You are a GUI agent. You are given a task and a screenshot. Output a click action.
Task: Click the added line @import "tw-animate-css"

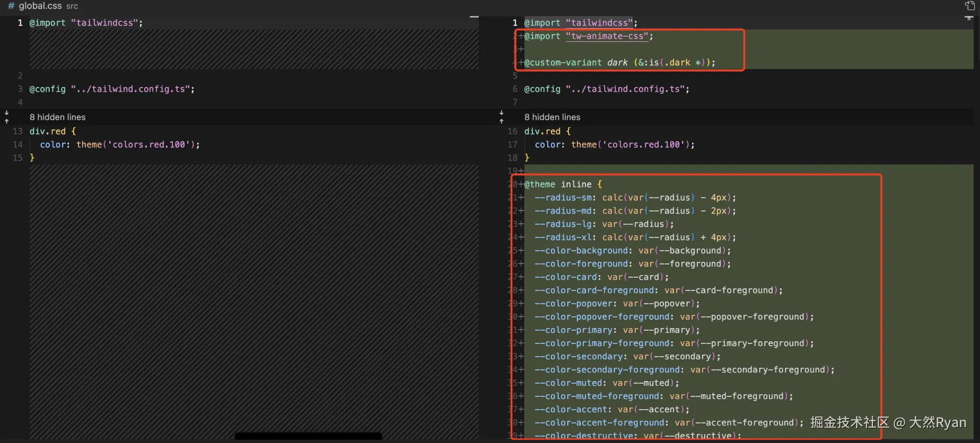(x=589, y=36)
